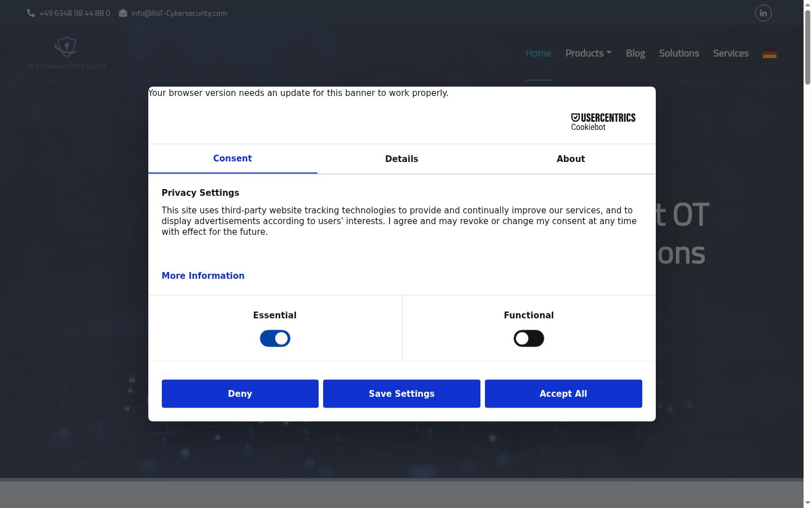Click the Essential category label
This screenshot has width=812, height=508.
pos(275,316)
